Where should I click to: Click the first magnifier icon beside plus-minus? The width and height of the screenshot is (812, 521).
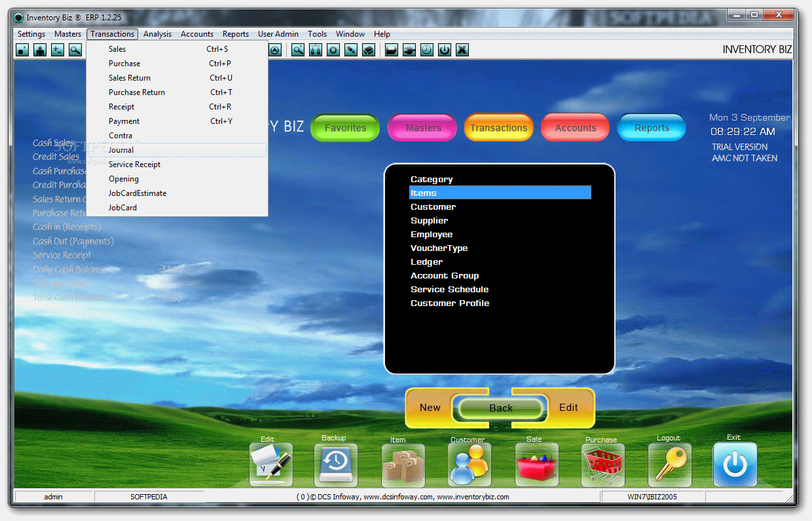(x=75, y=50)
